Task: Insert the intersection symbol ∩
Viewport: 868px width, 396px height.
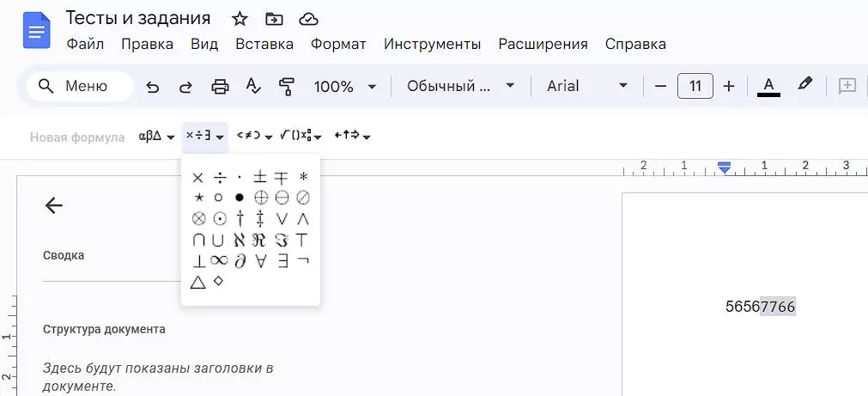Action: click(198, 241)
